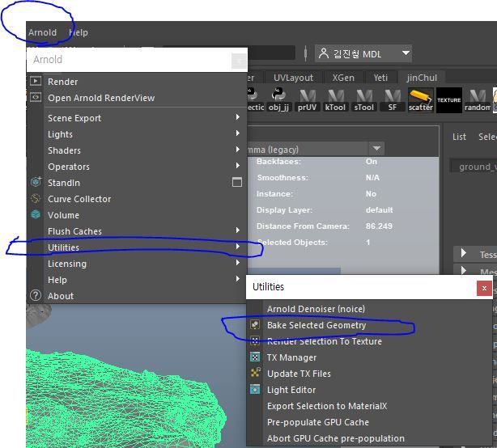Screen dimensions: 497x448
Task: Choose Abort GPU Cache pre-population
Action: tap(336, 438)
